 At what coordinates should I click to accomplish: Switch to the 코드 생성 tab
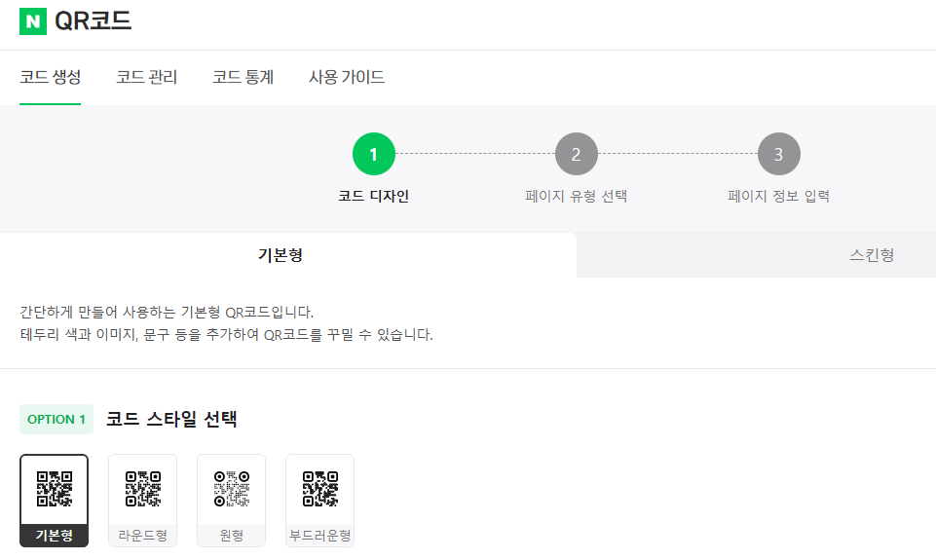50,77
